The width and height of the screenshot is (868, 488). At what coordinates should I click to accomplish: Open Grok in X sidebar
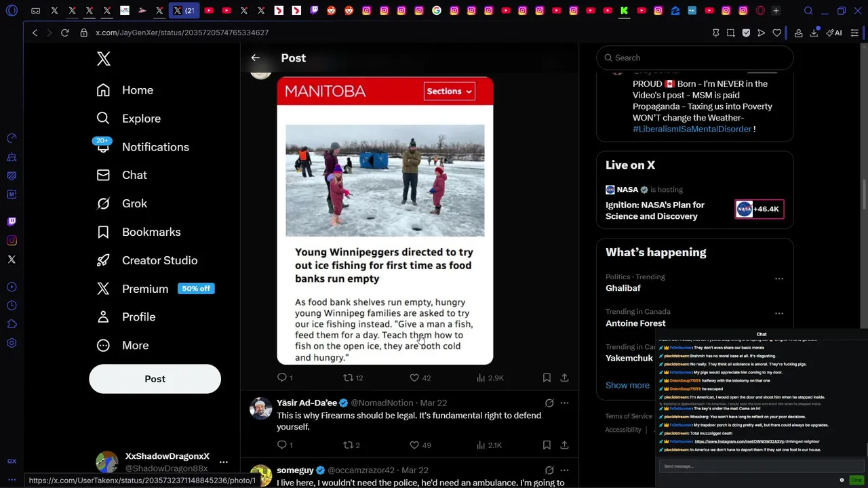coord(121,203)
